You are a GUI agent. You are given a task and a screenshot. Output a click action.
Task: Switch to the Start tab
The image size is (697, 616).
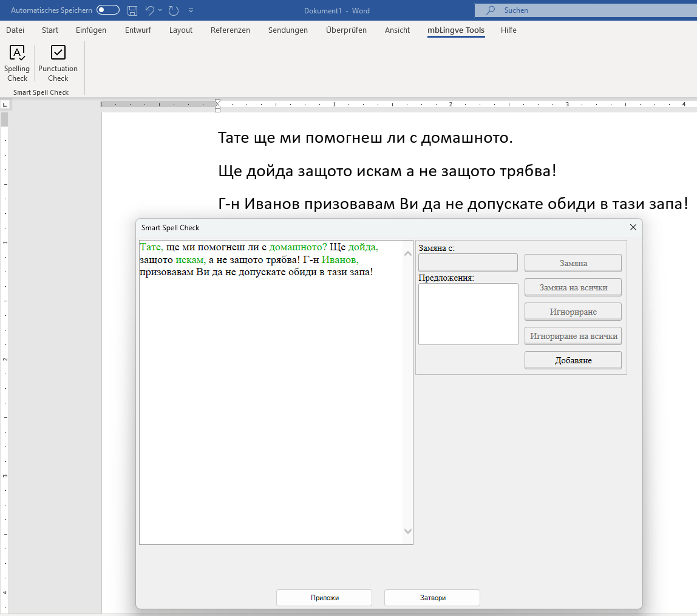[x=50, y=30]
